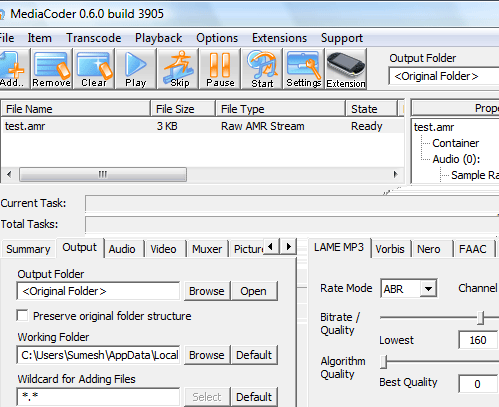Click the Output Folder field in Output tab
Screen dimensions: 499x407
98,291
